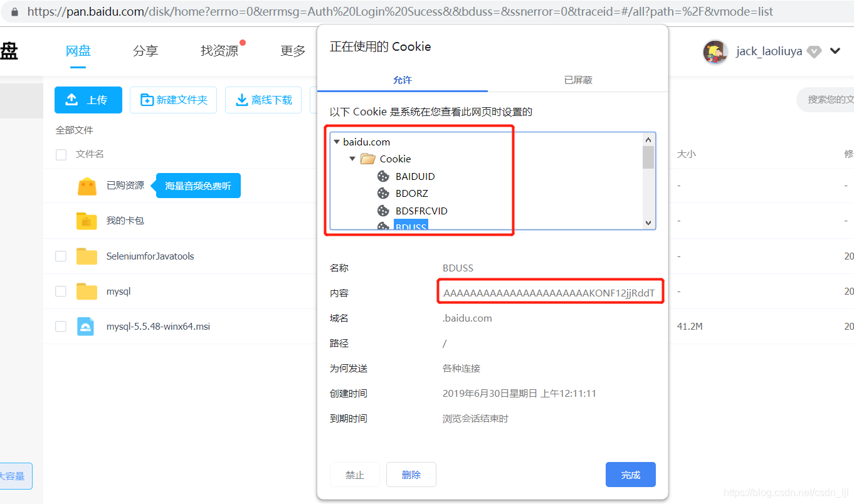
Task: Click the upload icon button 上传
Action: pos(88,100)
